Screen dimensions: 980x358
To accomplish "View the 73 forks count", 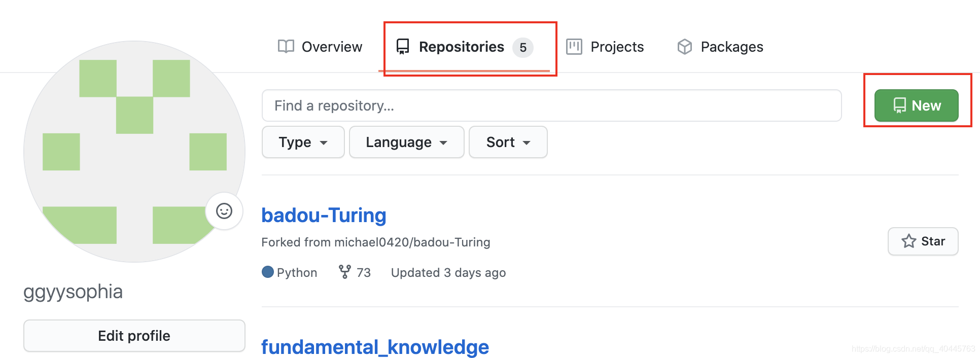I will tap(364, 273).
